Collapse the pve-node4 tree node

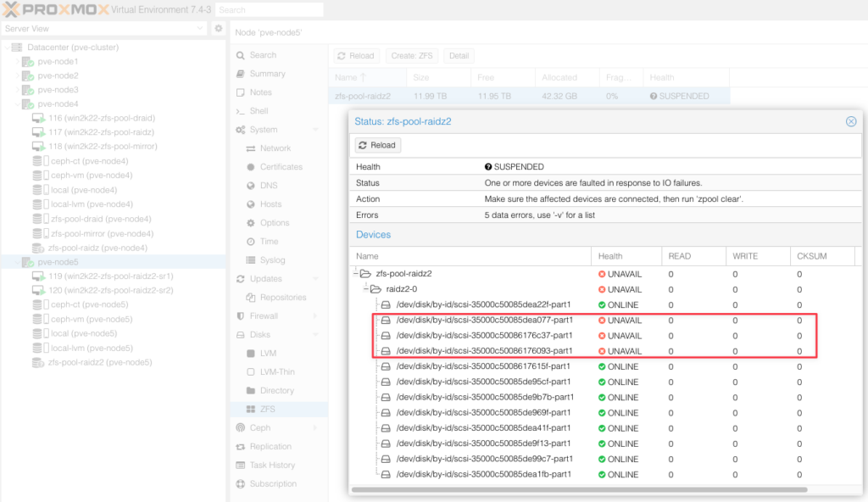click(17, 104)
